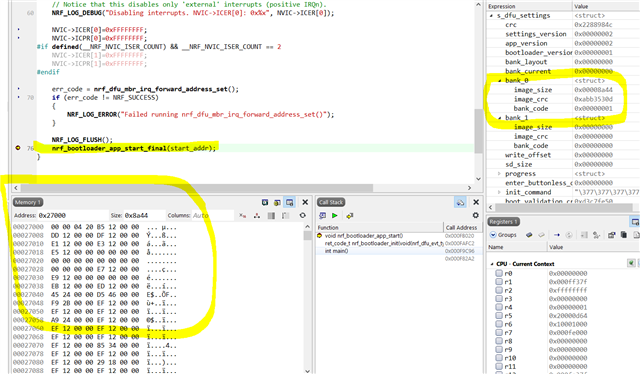Collapse the bank_0 struct
Screen dimensions: 640x374
tap(500, 80)
